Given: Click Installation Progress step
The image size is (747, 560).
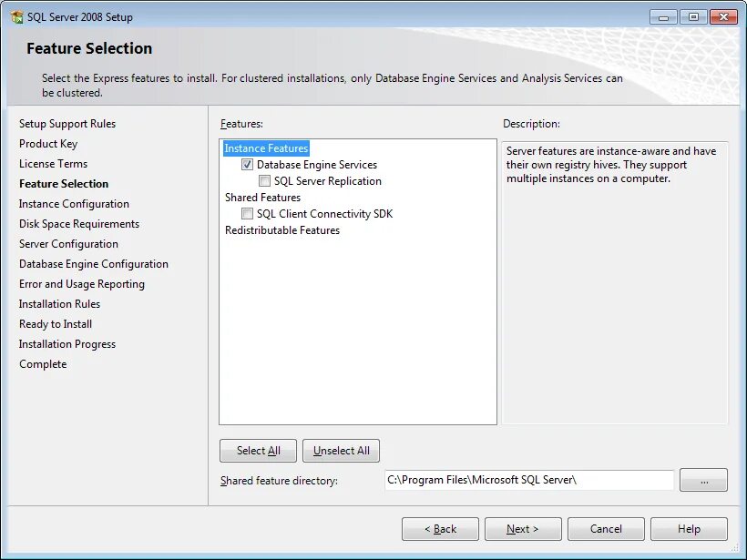Looking at the screenshot, I should pyautogui.click(x=67, y=344).
